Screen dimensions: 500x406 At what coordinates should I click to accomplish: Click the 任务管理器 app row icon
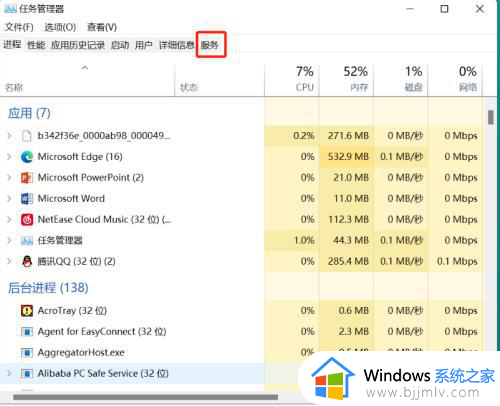pos(27,241)
